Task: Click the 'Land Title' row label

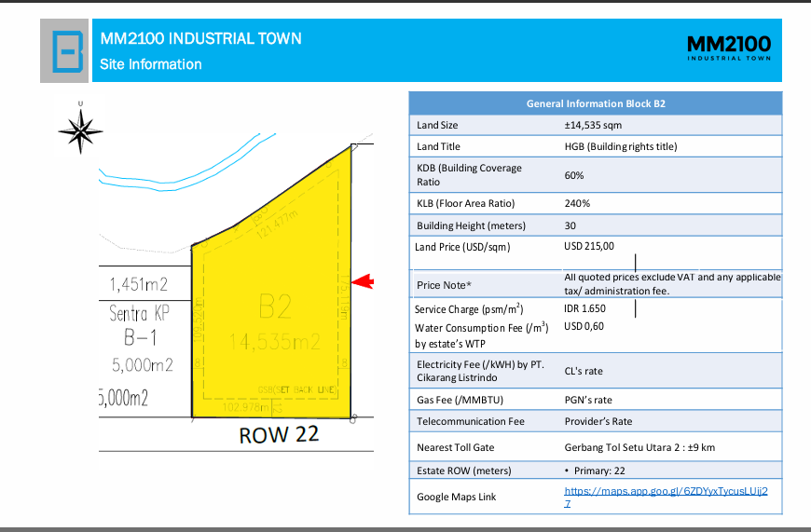Action: 438,146
